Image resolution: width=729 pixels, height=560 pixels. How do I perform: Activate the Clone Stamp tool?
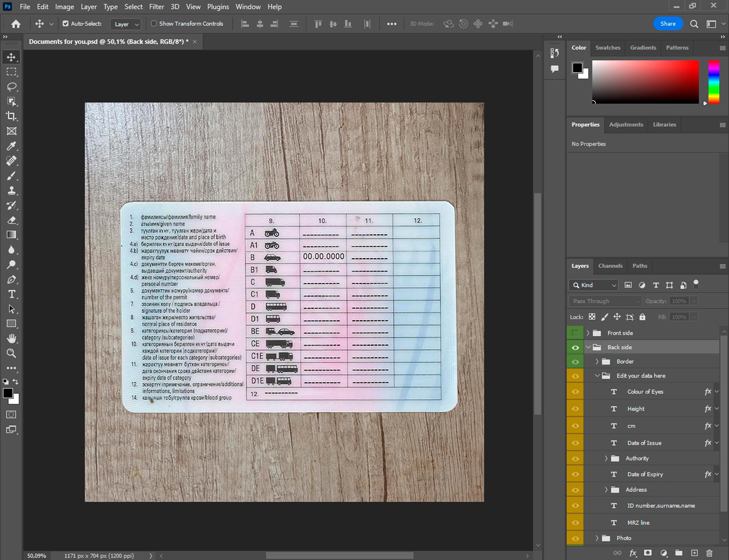pos(12,191)
